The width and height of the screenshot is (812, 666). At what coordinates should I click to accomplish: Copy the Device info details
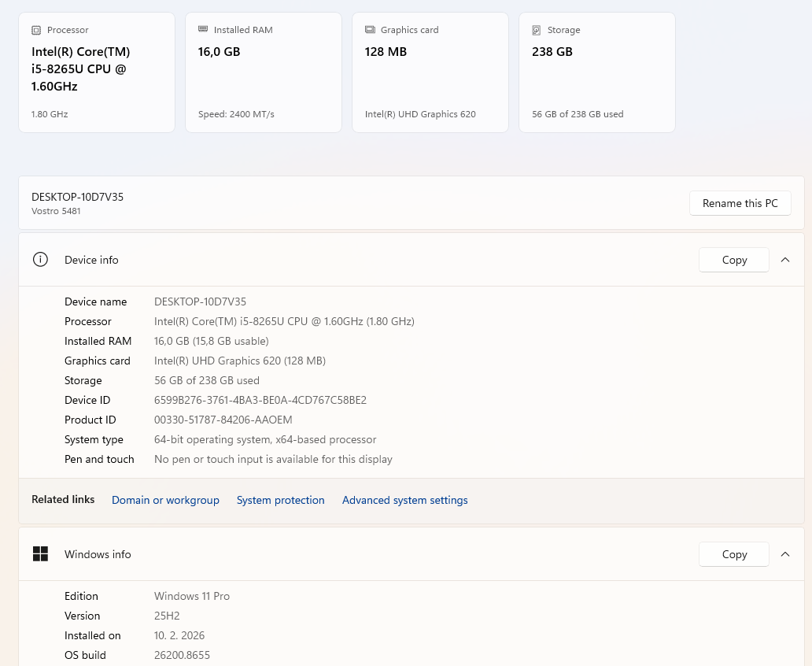[x=734, y=260]
